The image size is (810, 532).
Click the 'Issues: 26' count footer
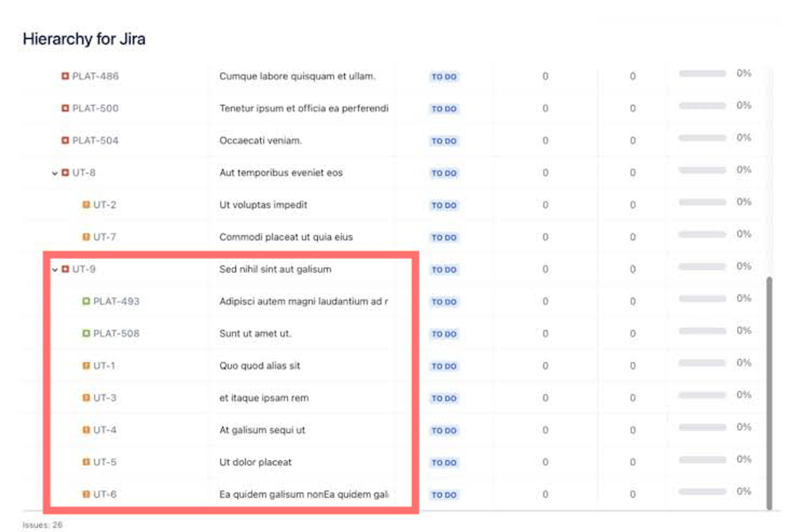tap(42, 525)
